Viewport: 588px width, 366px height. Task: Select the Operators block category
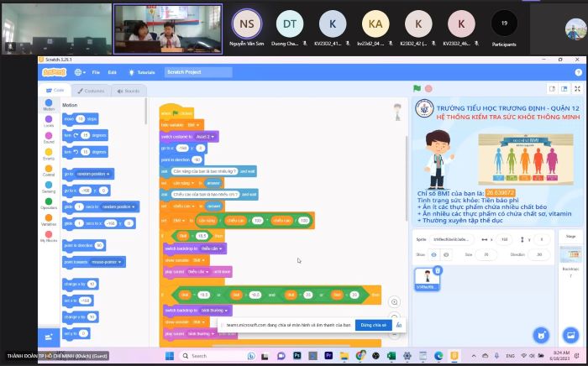[x=49, y=204]
